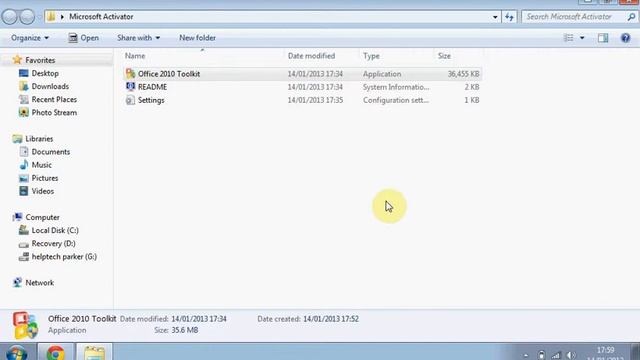Change view using the view icon
Screen dimensions: 640x360
pyautogui.click(x=569, y=38)
